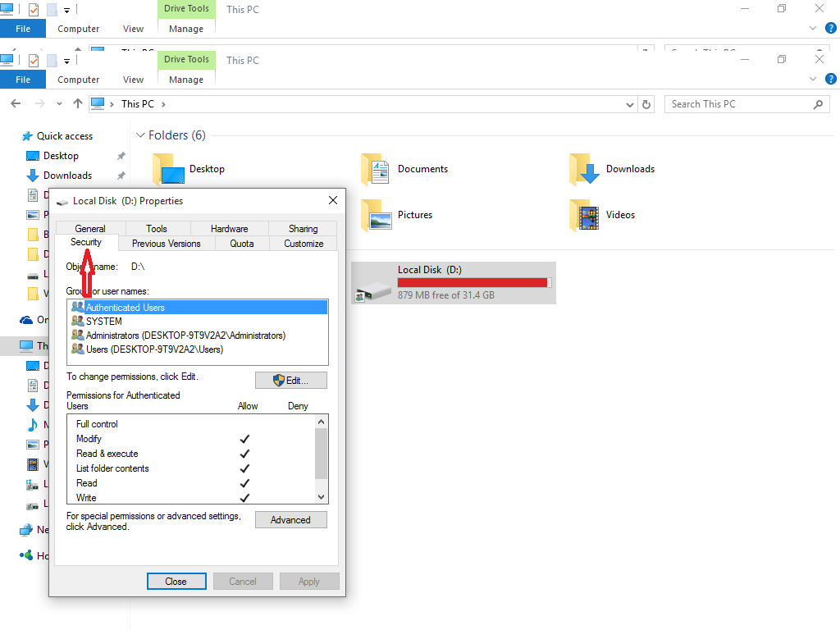Image resolution: width=840 pixels, height=630 pixels.
Task: Switch to the Previous Versions tab
Action: [x=166, y=243]
